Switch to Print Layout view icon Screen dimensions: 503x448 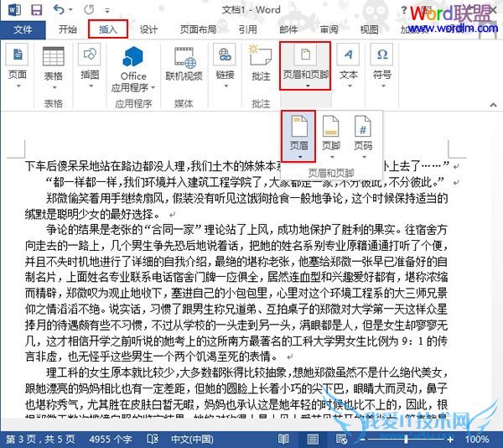313,439
